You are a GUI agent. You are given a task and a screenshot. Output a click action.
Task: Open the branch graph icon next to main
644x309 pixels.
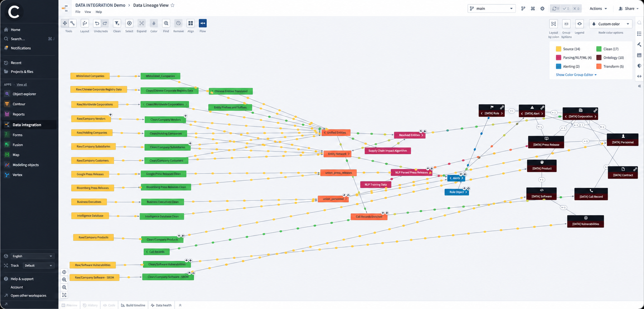click(x=523, y=9)
